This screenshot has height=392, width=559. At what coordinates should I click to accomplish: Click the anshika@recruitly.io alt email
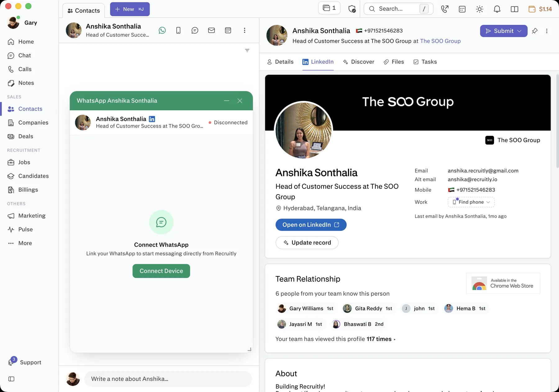click(472, 179)
